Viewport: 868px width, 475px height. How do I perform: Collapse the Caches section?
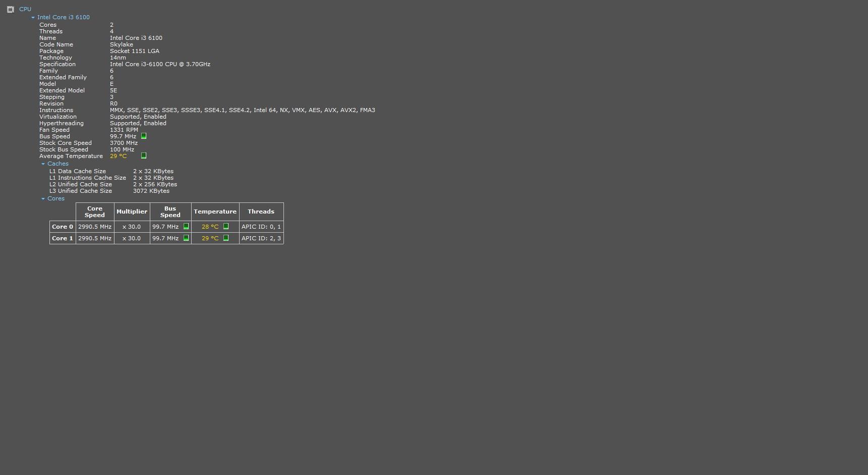point(43,164)
